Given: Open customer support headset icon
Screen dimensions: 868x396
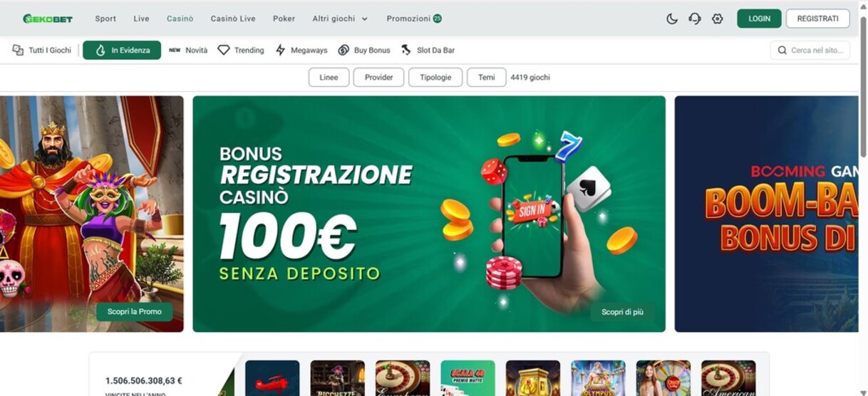Looking at the screenshot, I should point(695,19).
